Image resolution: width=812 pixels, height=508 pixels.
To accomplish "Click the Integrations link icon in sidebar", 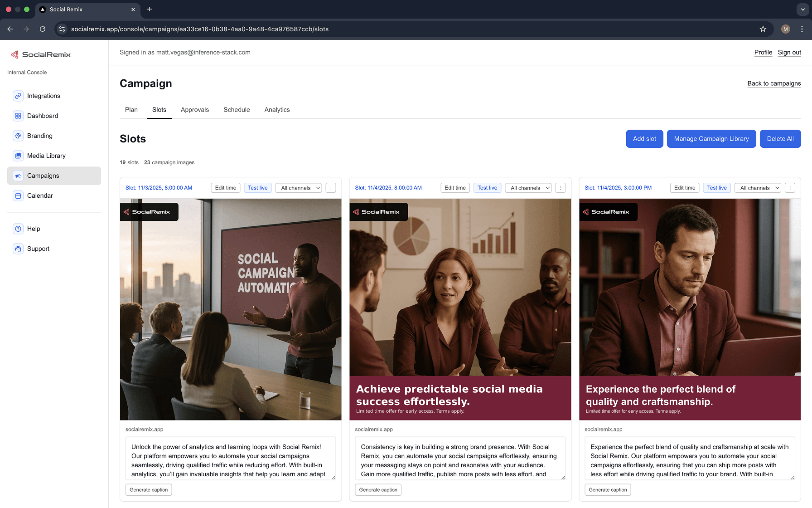I will (18, 96).
